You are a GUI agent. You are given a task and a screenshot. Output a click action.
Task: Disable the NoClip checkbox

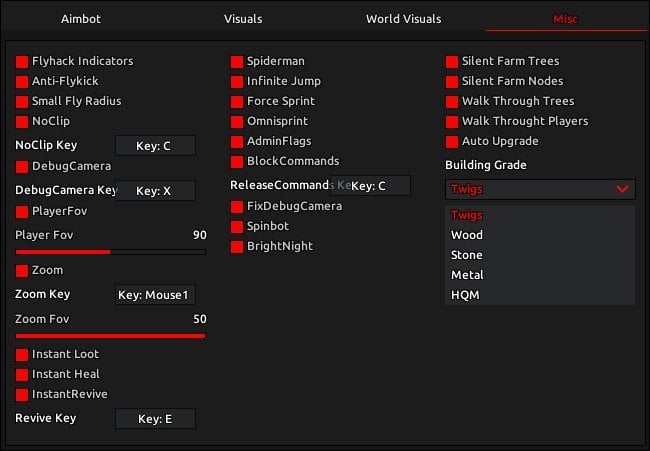(22, 122)
